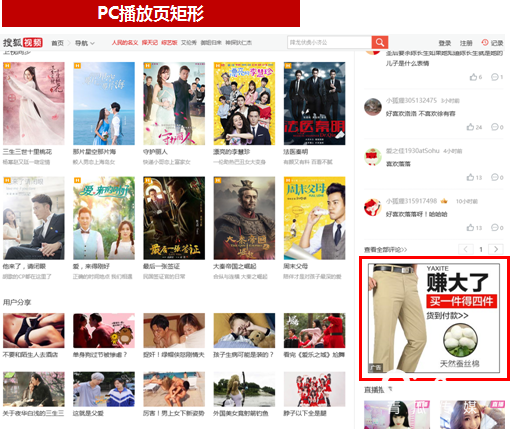Screen dimensions: 514x435
Task: Click the history clock icon
Action: [485, 43]
